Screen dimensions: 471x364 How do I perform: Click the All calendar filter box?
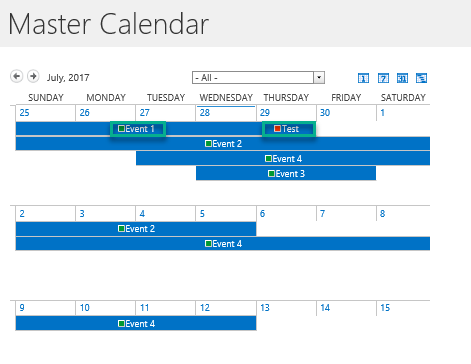258,78
